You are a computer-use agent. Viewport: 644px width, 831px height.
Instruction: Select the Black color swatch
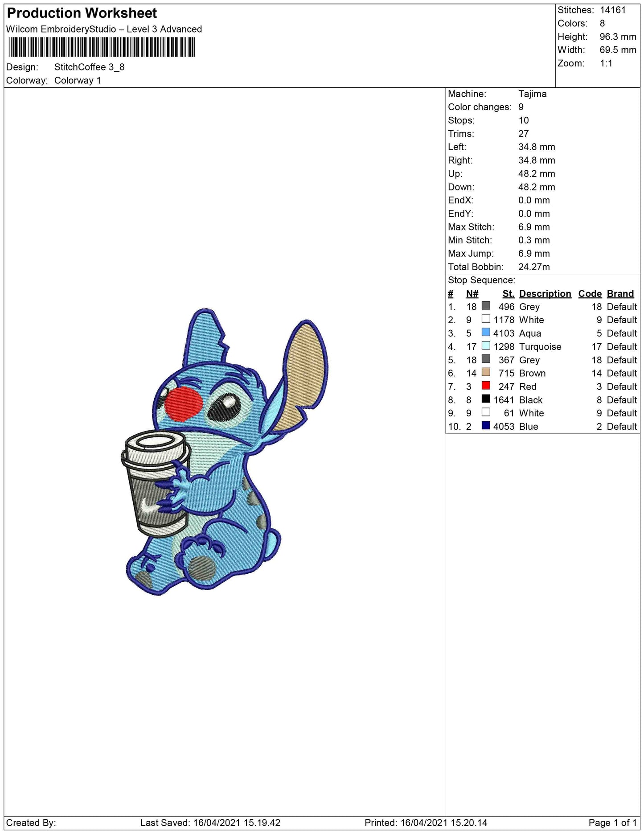coord(486,399)
